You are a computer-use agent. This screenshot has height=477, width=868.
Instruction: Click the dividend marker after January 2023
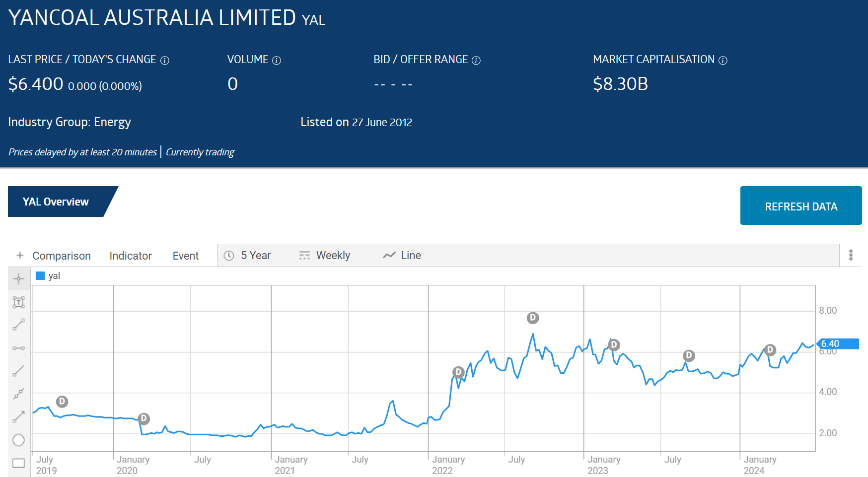click(x=614, y=344)
